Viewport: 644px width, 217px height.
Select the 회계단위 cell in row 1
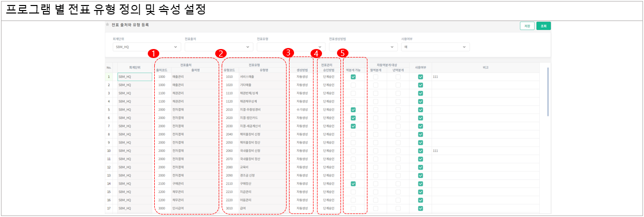(x=134, y=77)
